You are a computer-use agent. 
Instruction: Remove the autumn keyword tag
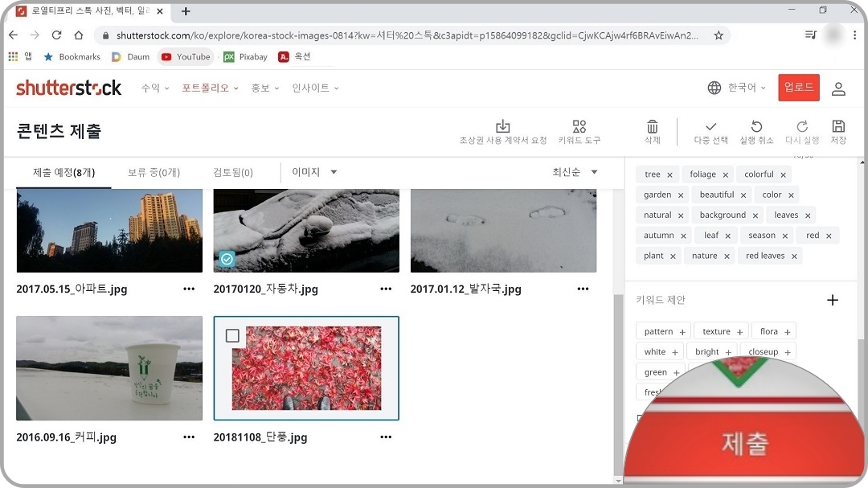pos(682,235)
